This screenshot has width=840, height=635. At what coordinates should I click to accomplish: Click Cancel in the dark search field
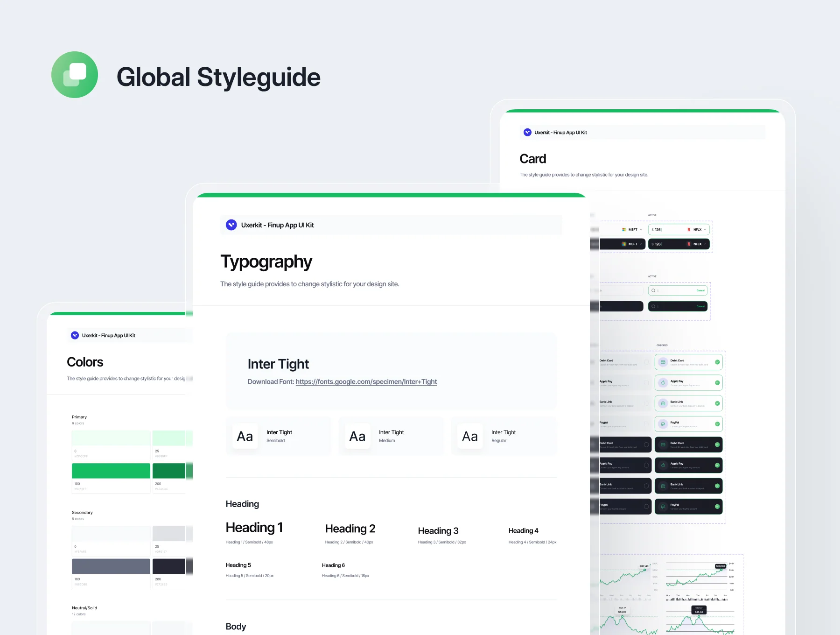click(700, 306)
